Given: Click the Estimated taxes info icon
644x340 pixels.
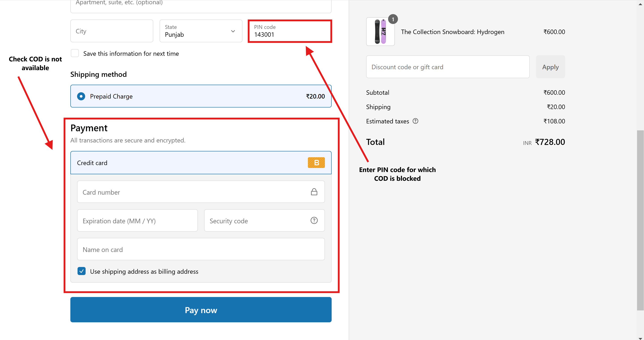Looking at the screenshot, I should (415, 121).
